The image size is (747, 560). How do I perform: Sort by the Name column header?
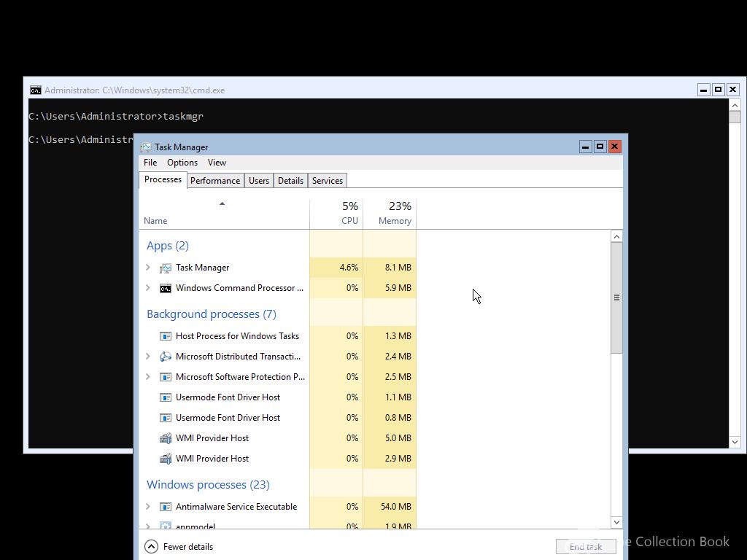[224, 214]
